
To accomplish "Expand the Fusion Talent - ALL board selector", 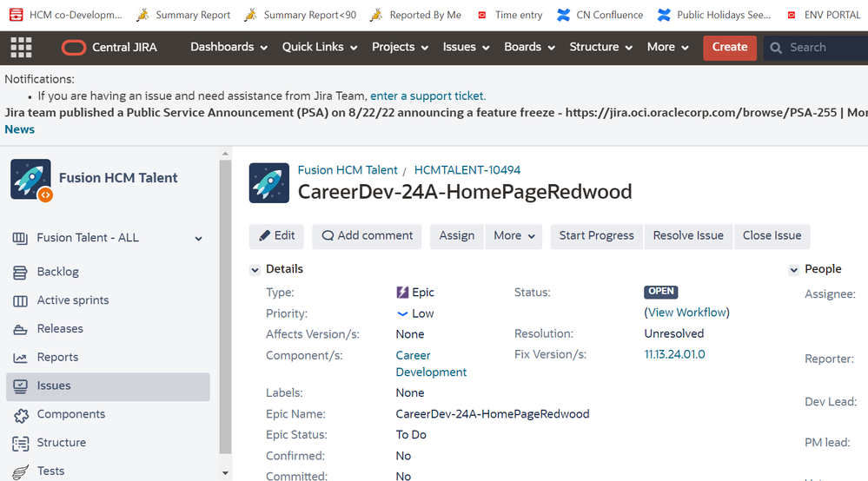I will (198, 239).
